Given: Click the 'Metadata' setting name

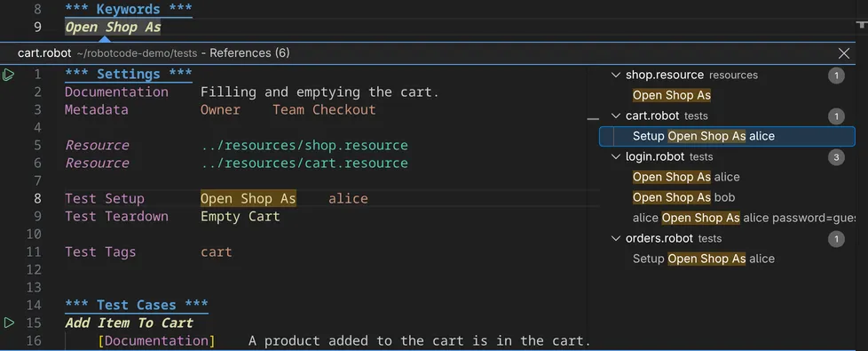Looking at the screenshot, I should (97, 110).
